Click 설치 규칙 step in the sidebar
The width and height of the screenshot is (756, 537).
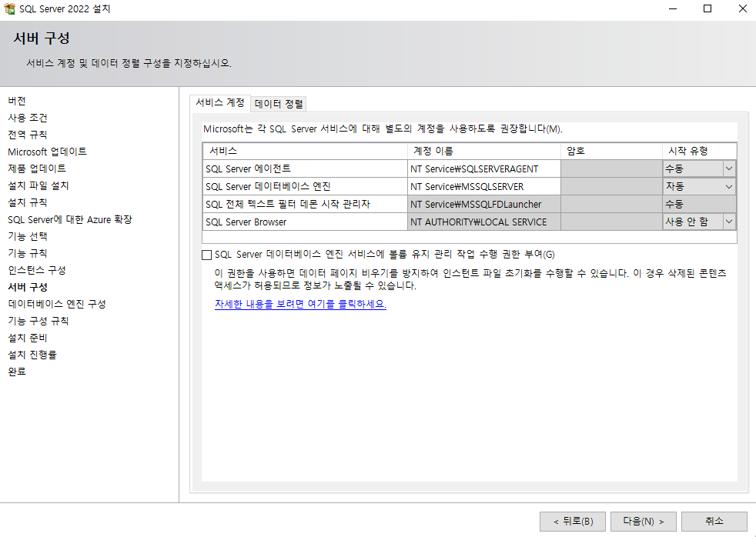(x=28, y=202)
